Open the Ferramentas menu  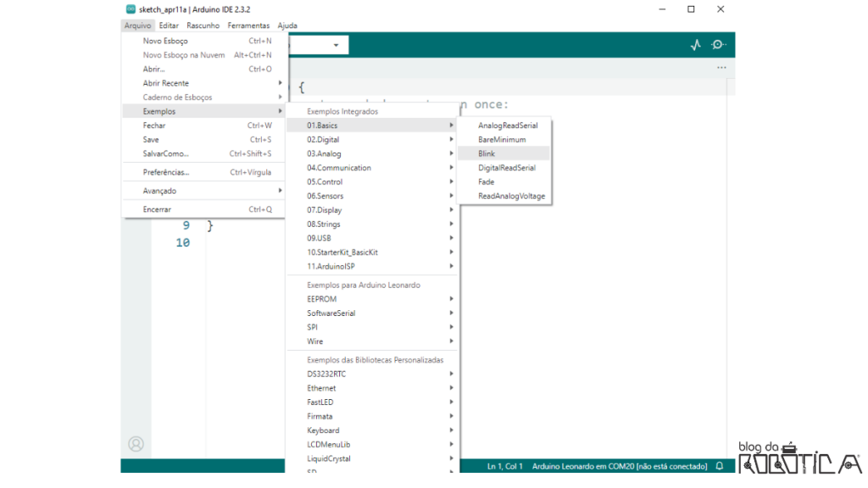coord(248,25)
